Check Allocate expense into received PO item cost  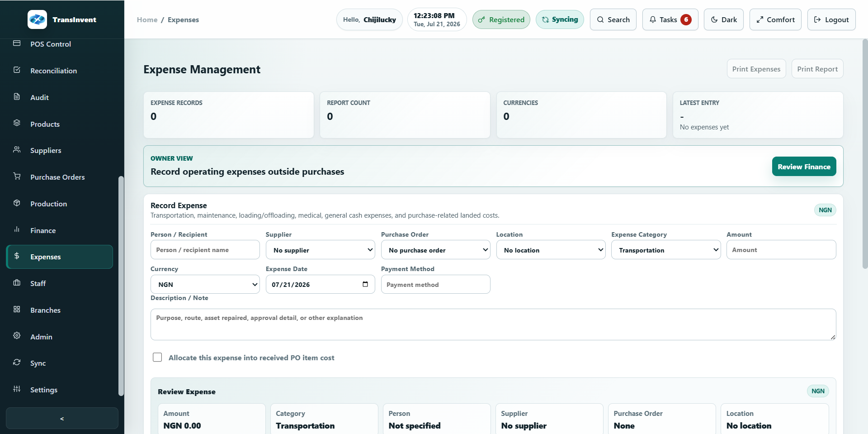point(157,358)
